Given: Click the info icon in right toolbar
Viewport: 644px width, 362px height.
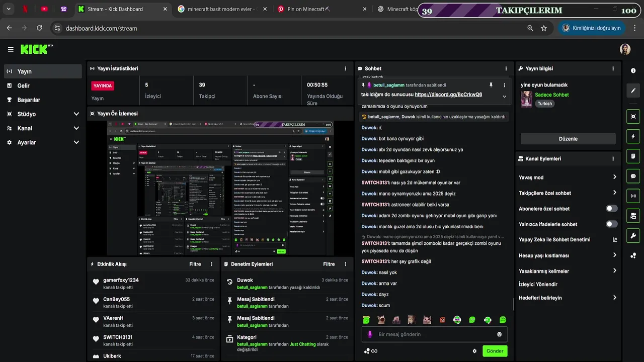Looking at the screenshot, I should coord(633,71).
